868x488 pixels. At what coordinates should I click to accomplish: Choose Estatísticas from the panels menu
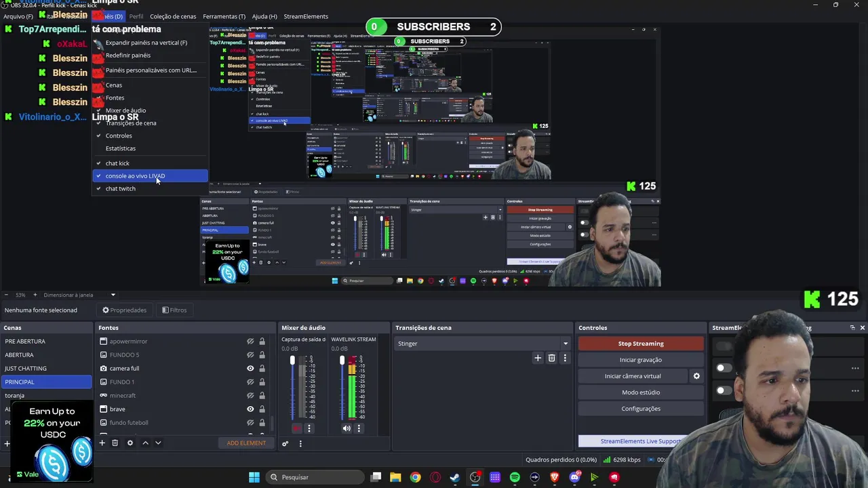[150, 148]
